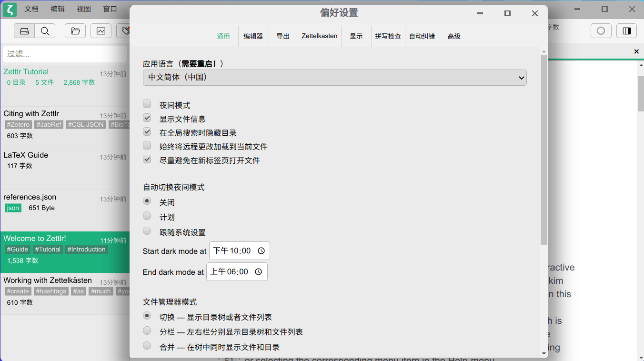This screenshot has width=644, height=361.
Task: Select 分栏 file manager mode
Action: (x=147, y=331)
